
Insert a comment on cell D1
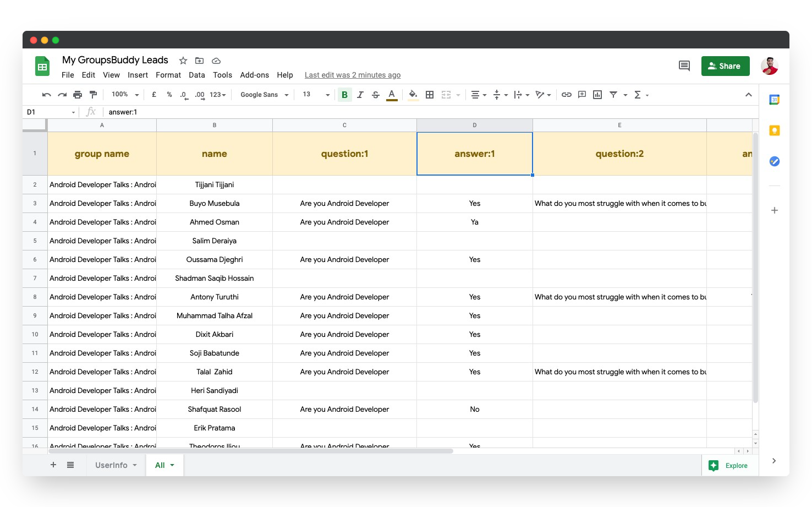tap(581, 94)
